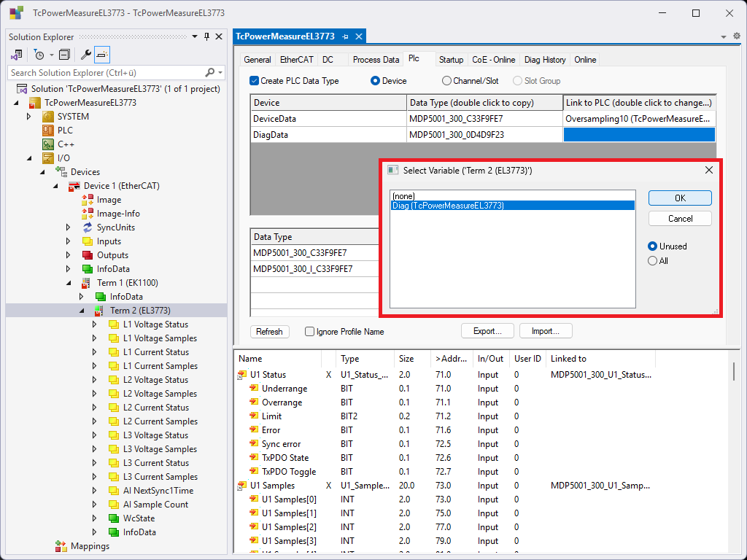The width and height of the screenshot is (747, 560).
Task: Click the Refresh button
Action: [x=270, y=332]
